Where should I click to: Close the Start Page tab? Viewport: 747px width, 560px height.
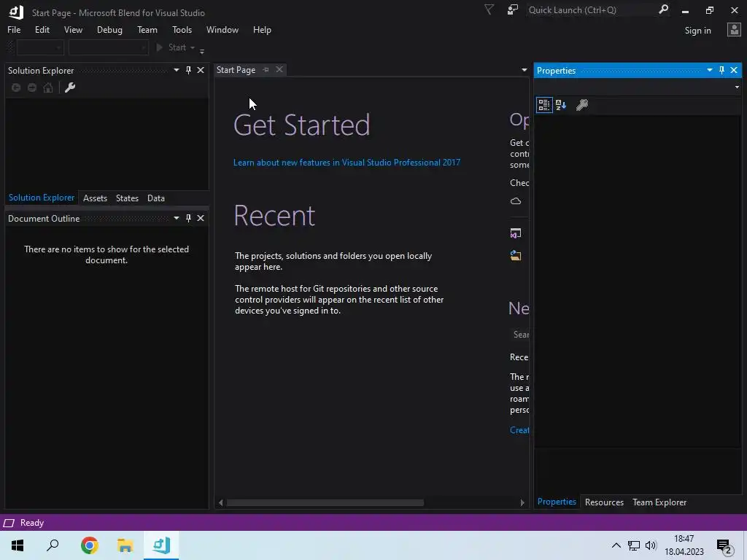279,69
